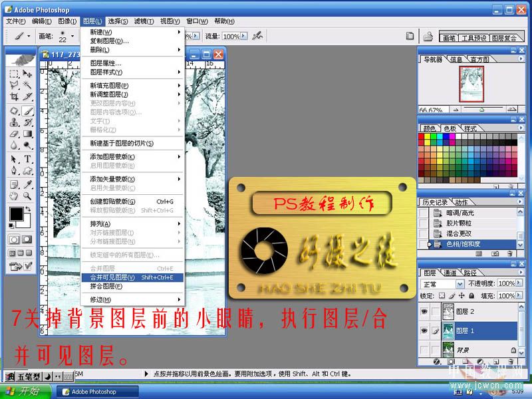
Task: Hide layer 图层 1 eye icon
Action: click(424, 331)
